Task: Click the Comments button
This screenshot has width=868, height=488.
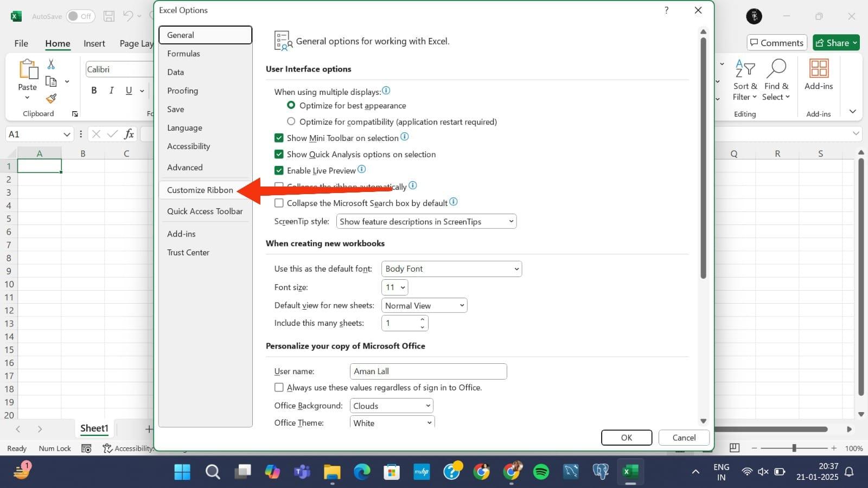Action: 777,43
